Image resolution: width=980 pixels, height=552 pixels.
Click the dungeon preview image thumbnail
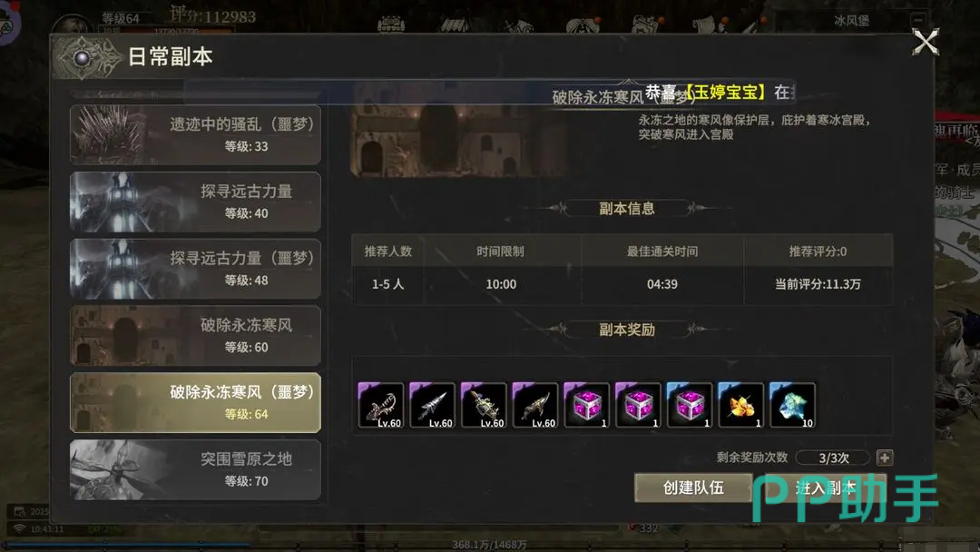460,141
